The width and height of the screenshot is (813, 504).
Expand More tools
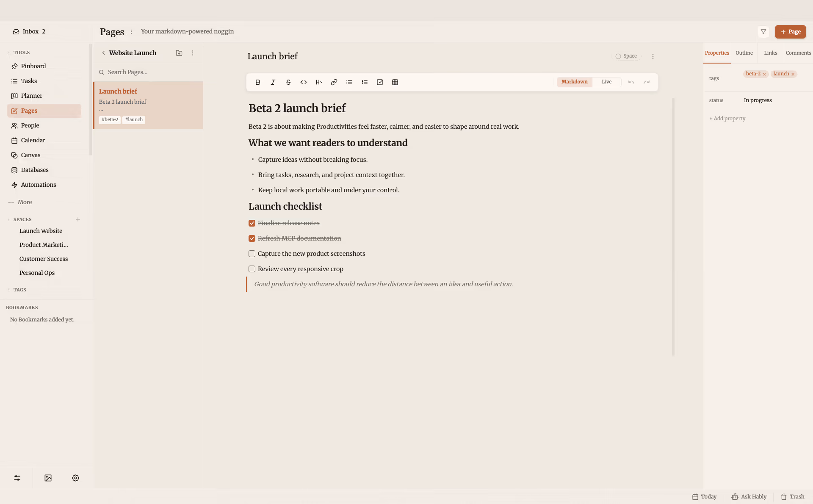(x=20, y=202)
